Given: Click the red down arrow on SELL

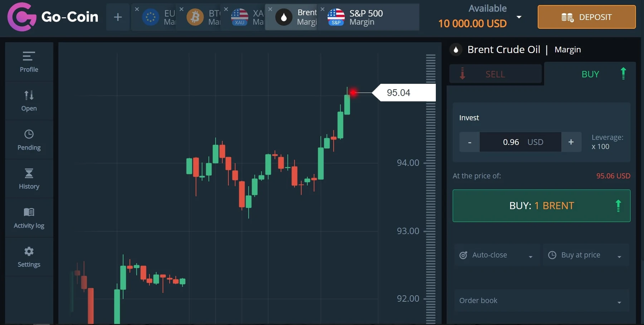Looking at the screenshot, I should (463, 73).
